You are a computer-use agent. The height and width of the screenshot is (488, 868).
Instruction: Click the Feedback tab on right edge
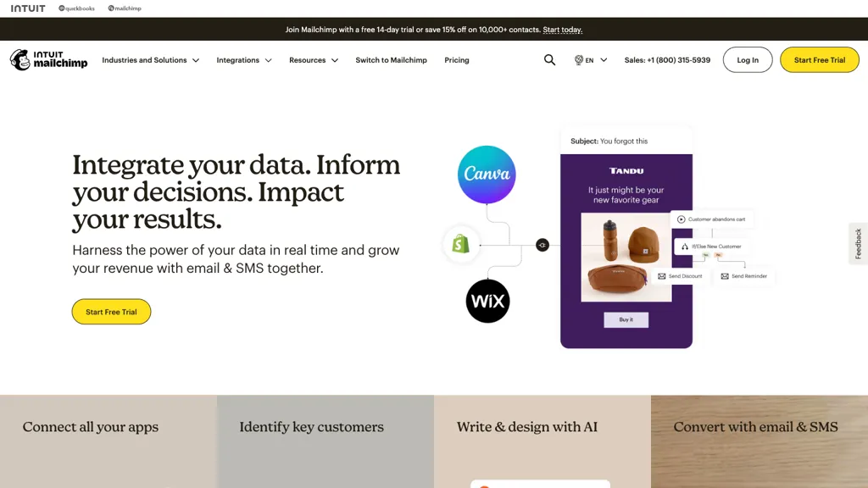click(x=857, y=243)
